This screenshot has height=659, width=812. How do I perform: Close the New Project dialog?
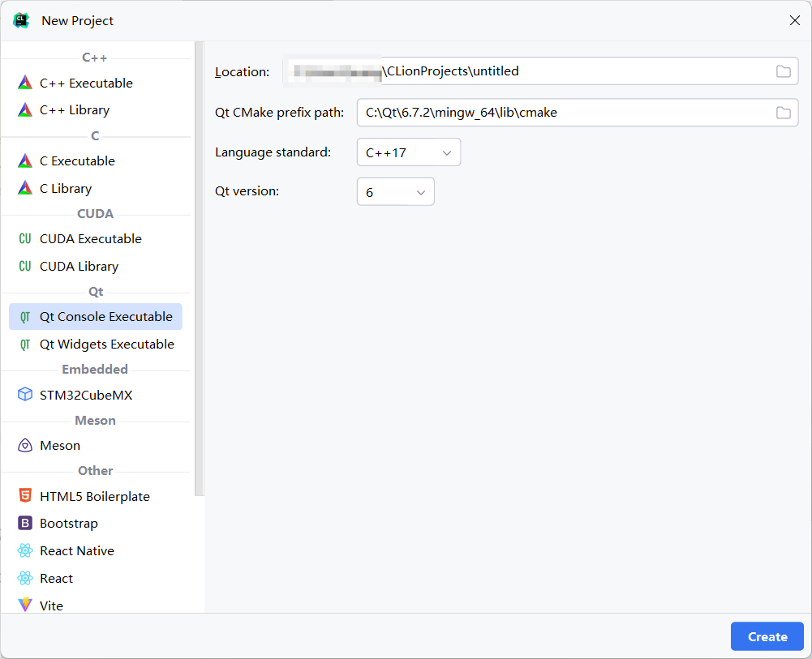pyautogui.click(x=795, y=21)
